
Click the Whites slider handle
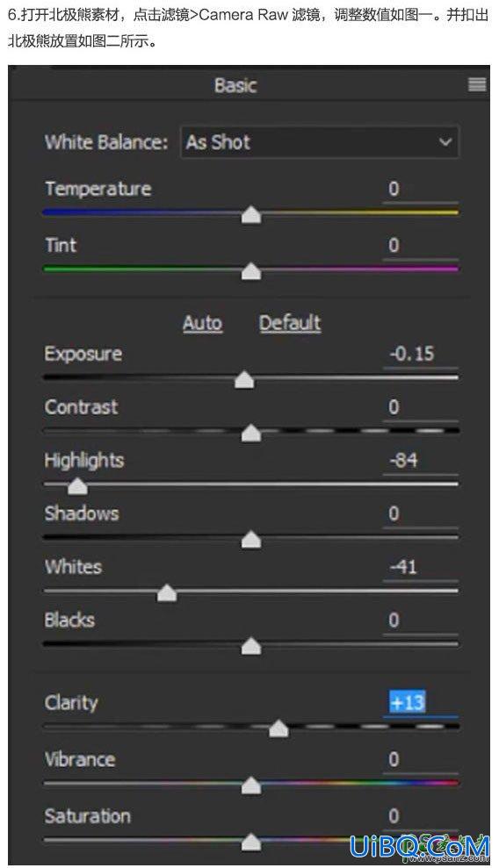[167, 593]
